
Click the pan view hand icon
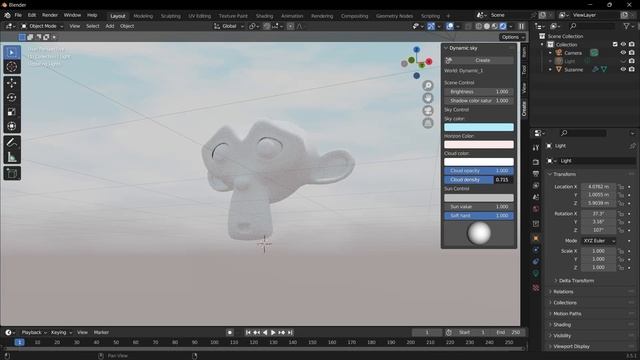click(428, 98)
